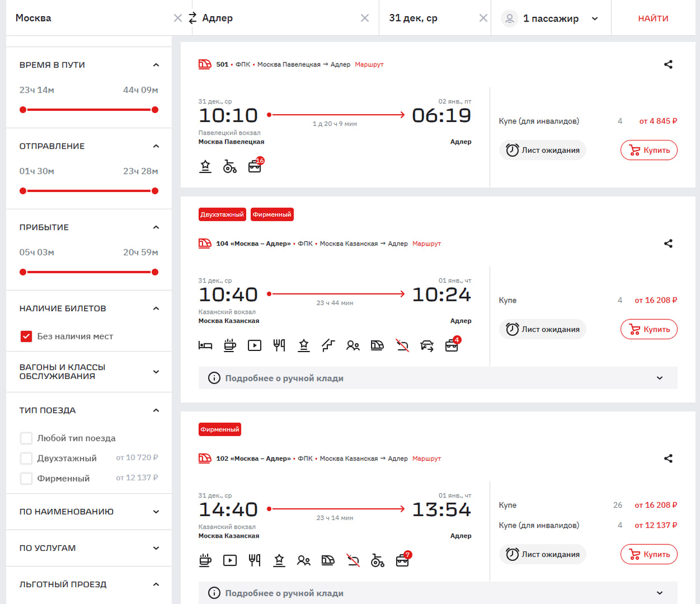This screenshot has width=700, height=604.
Task: Click arrival slider left handle 05ч 03м
Action: click(23, 272)
